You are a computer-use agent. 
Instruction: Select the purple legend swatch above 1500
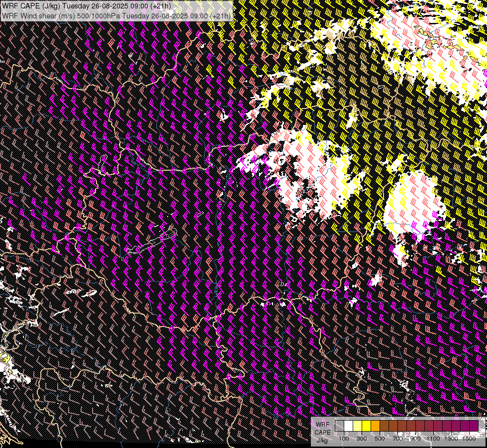(474, 426)
